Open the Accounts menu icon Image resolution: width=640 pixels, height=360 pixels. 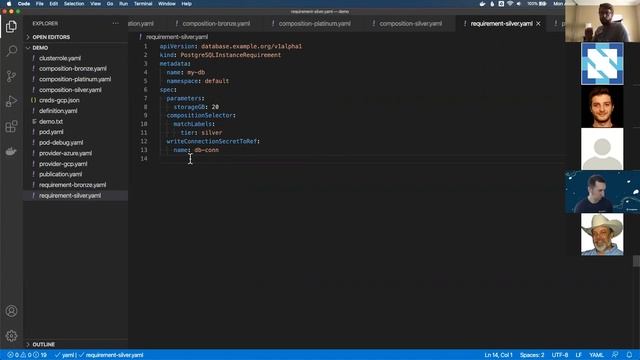click(x=11, y=311)
